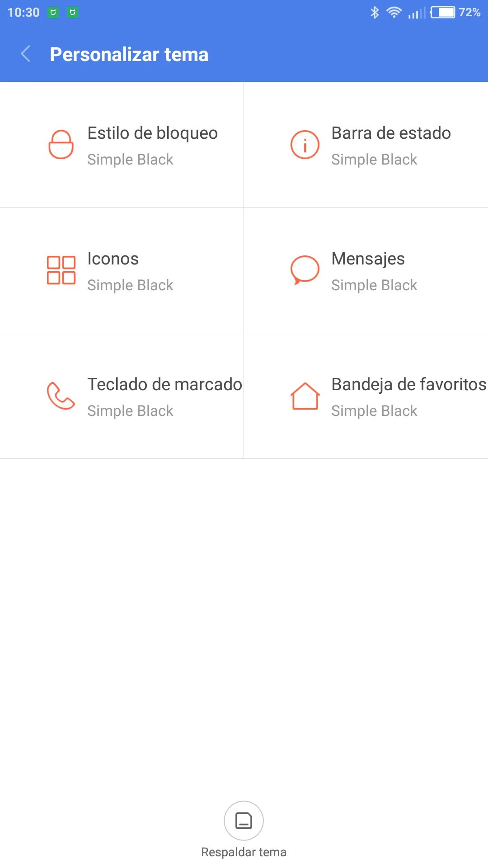Tap the house icon for Bandeja de favoritos

305,396
